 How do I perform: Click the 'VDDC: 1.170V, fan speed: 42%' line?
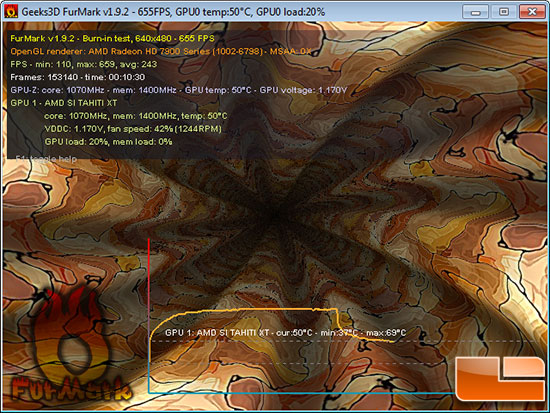point(133,129)
